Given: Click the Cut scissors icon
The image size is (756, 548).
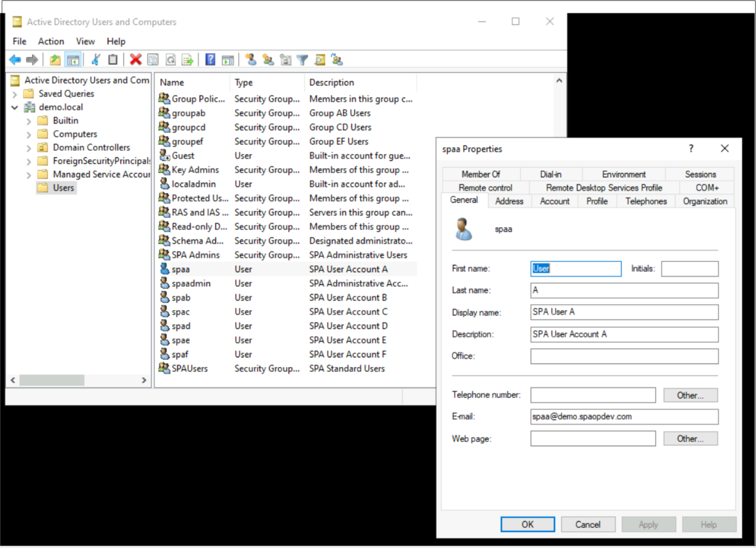Looking at the screenshot, I should 96,60.
